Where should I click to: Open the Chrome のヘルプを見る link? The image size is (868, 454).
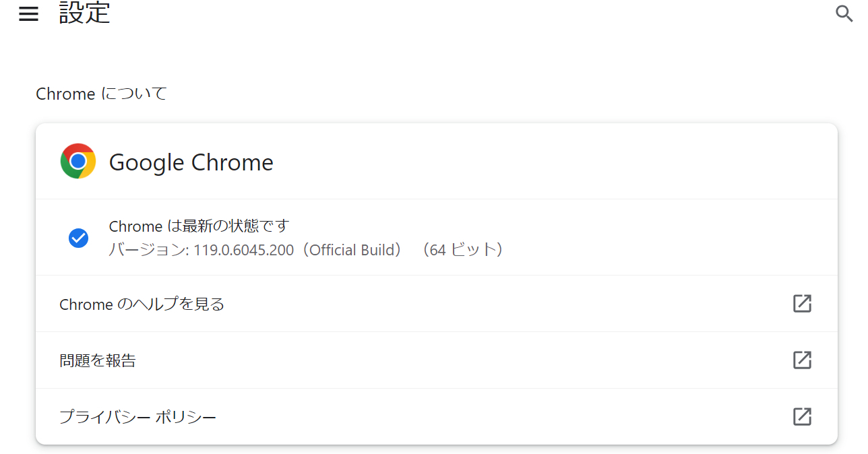142,304
